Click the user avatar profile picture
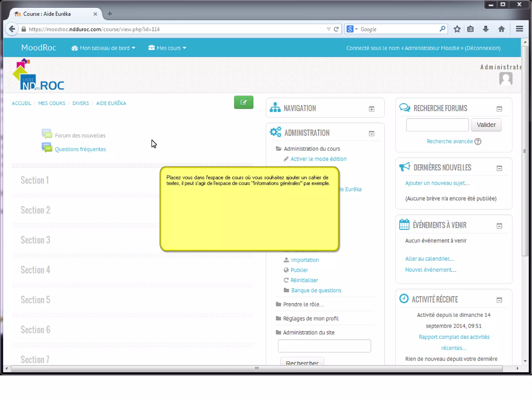The width and height of the screenshot is (532, 399). tap(506, 79)
